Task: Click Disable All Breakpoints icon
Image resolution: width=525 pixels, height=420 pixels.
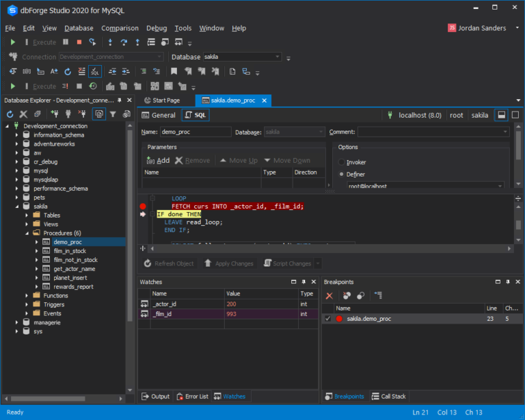Action: click(x=361, y=296)
